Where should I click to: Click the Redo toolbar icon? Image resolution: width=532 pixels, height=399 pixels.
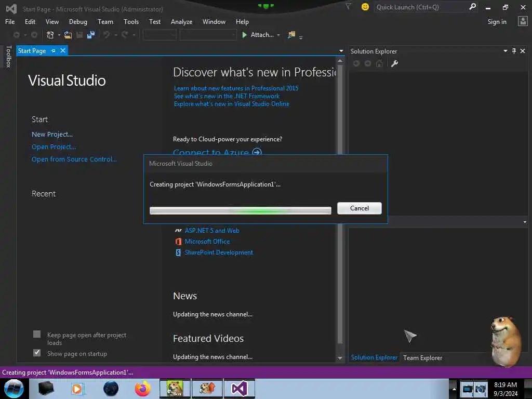125,35
